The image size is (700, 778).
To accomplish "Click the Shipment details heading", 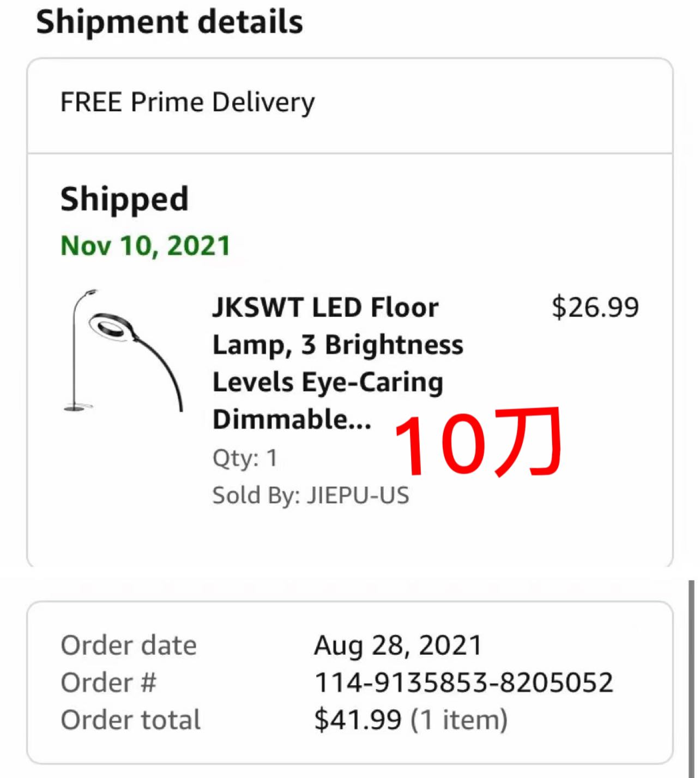I will pos(169,22).
